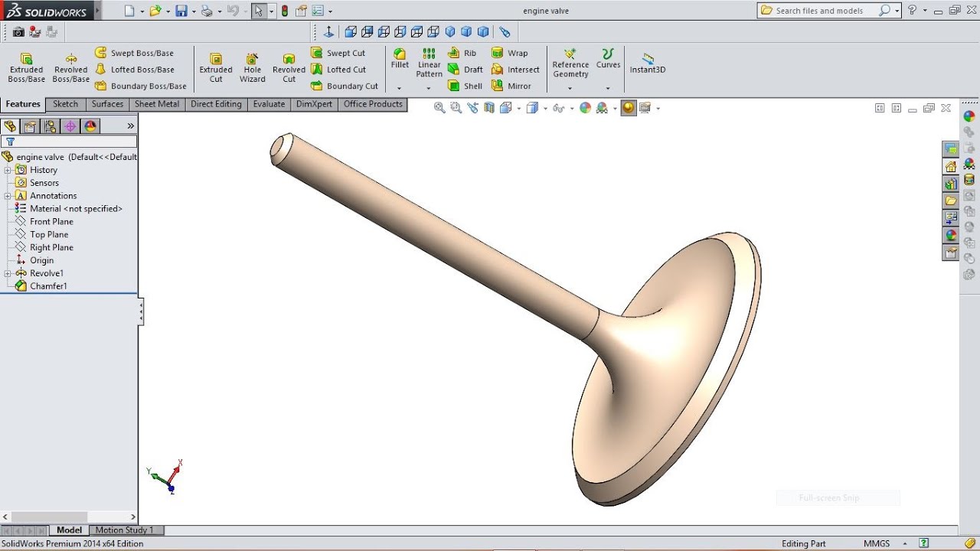Choose the Lofted Cut feature
Viewport: 980px width, 551px height.
coord(338,70)
